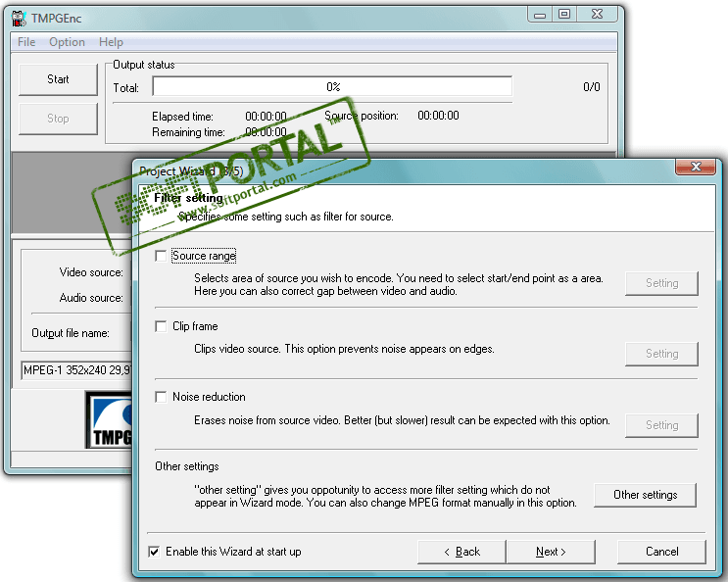Viewport: 728px width, 582px height.
Task: Click the Output file name label
Action: click(71, 333)
